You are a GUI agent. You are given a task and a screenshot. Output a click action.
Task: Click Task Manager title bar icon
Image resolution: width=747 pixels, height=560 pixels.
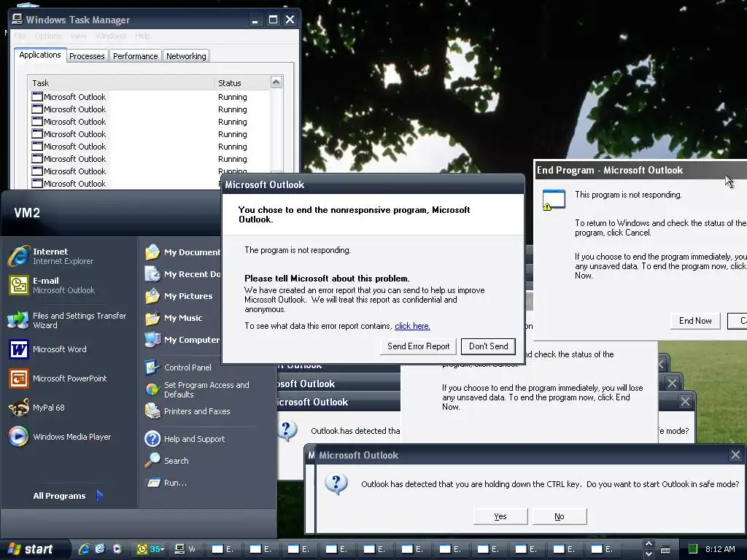tap(18, 19)
